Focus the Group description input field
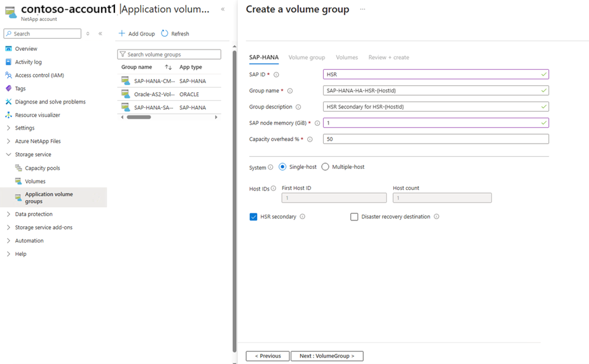 click(x=436, y=107)
